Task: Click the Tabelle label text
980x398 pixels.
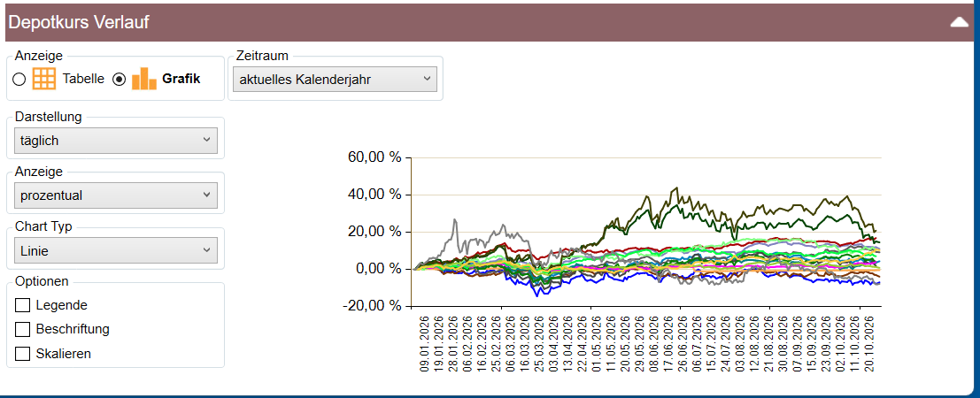Action: tap(83, 80)
